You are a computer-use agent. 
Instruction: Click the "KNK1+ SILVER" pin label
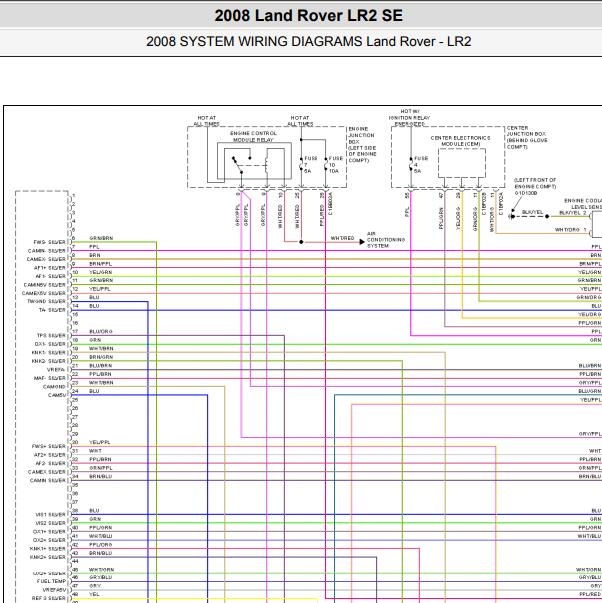coord(48,549)
